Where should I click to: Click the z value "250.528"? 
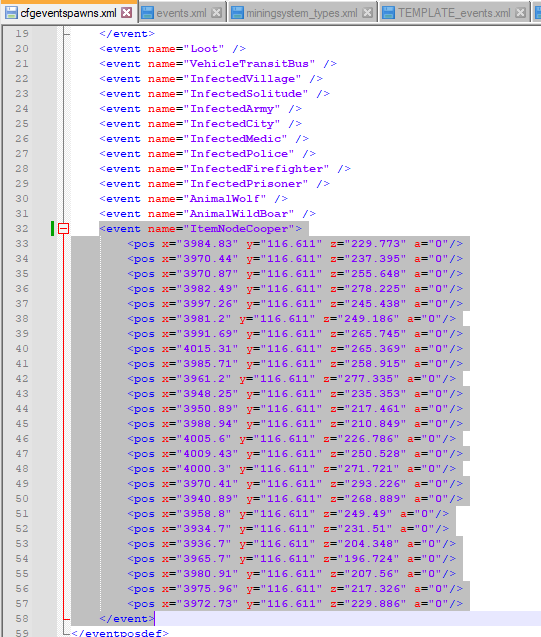(x=376, y=454)
